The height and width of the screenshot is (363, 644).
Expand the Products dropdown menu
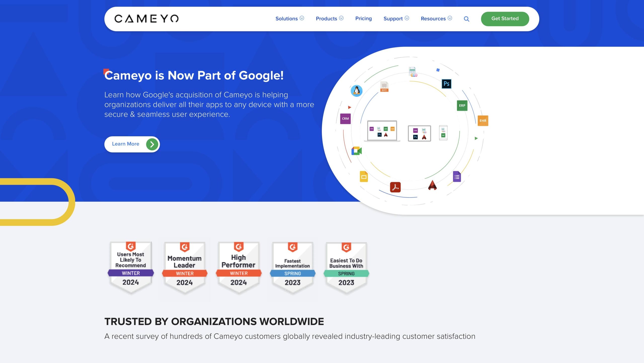pyautogui.click(x=329, y=19)
